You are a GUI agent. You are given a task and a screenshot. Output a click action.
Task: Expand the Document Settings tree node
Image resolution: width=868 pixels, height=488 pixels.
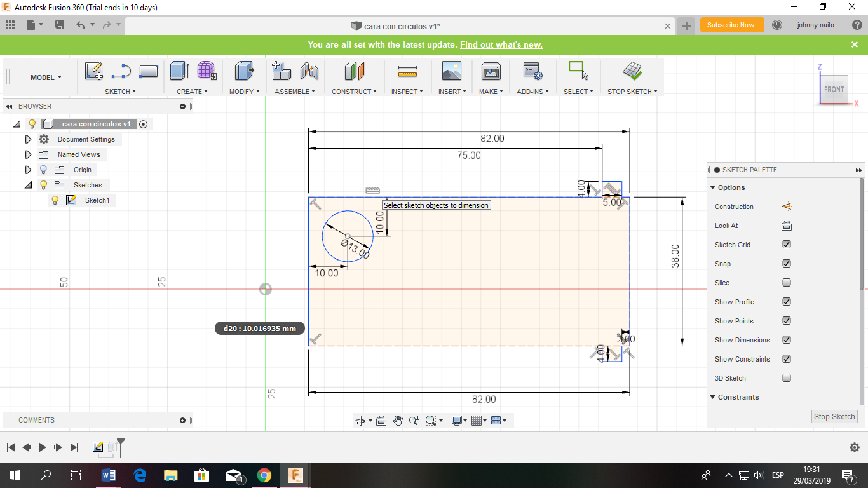[28, 139]
